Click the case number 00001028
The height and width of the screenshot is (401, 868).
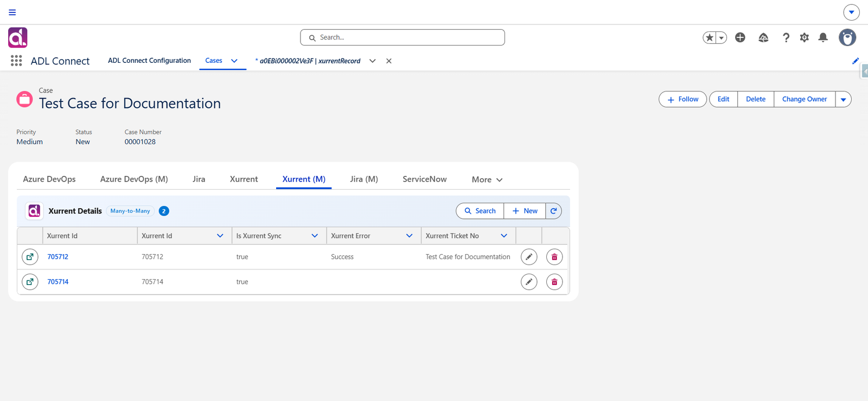tap(140, 142)
